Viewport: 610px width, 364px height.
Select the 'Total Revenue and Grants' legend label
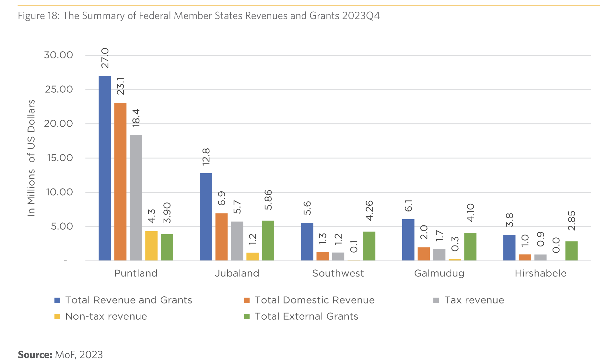[129, 300]
